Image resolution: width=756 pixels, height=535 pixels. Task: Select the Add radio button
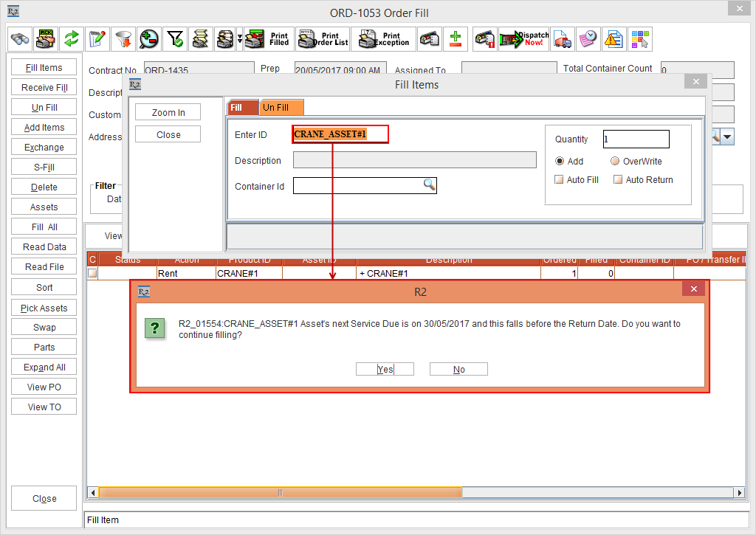(x=560, y=162)
